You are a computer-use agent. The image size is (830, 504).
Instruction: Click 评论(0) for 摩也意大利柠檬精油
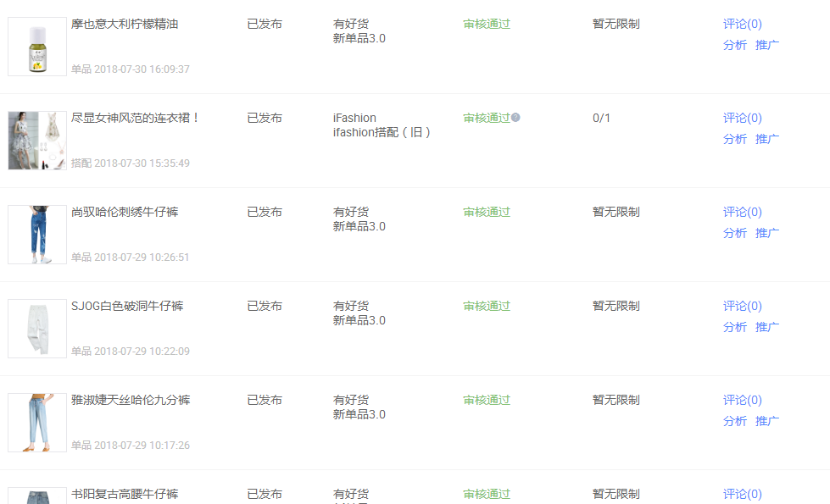742,24
